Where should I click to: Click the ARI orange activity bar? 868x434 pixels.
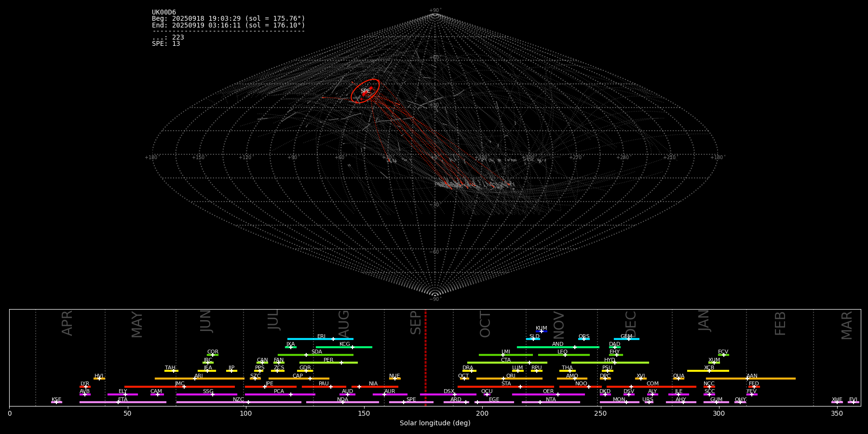(199, 379)
